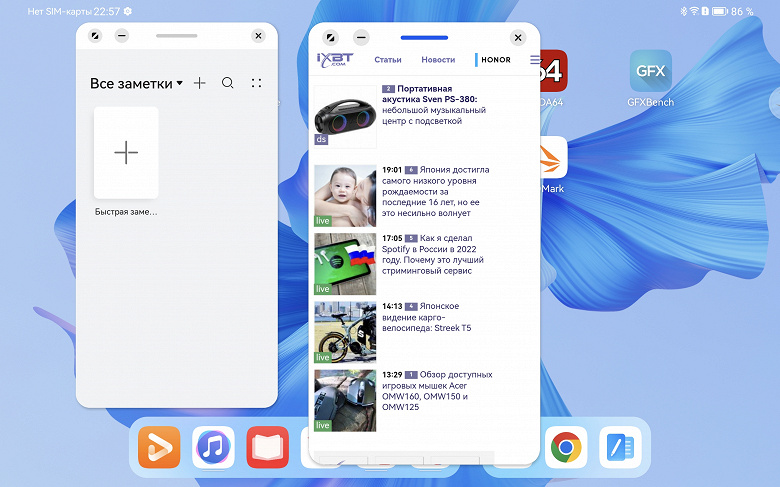Open the music app in dock

213,447
